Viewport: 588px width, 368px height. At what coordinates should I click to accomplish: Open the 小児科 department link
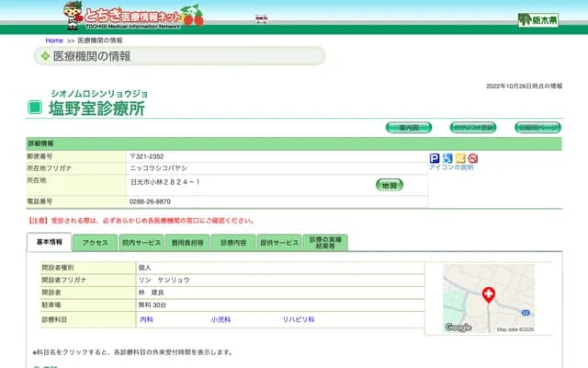click(x=220, y=319)
